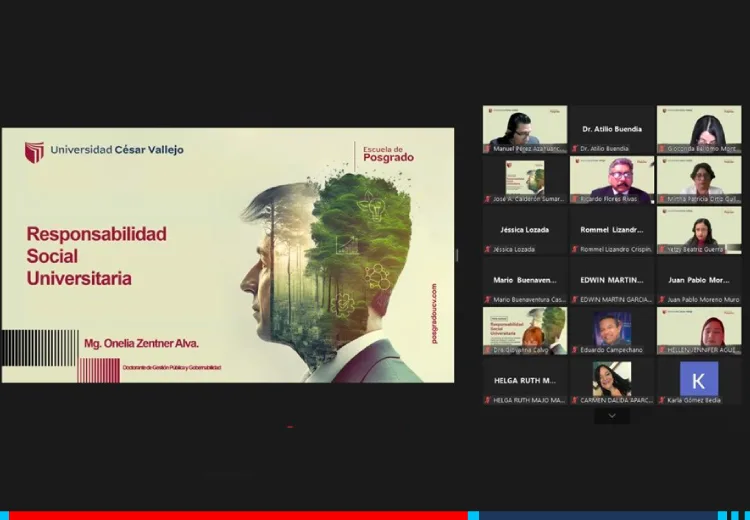The image size is (750, 520).
Task: Click muted mic icon beside HELLEN JENNIFER label
Action: click(662, 350)
